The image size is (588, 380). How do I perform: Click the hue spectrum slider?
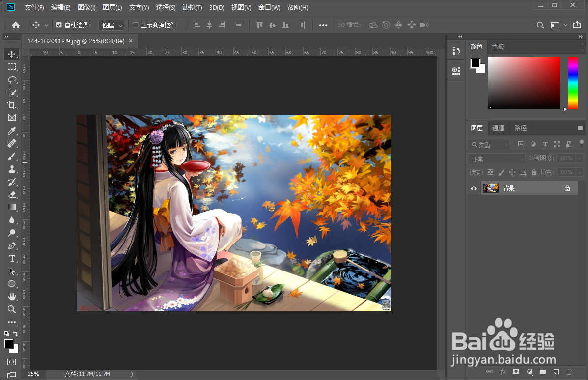tap(573, 83)
